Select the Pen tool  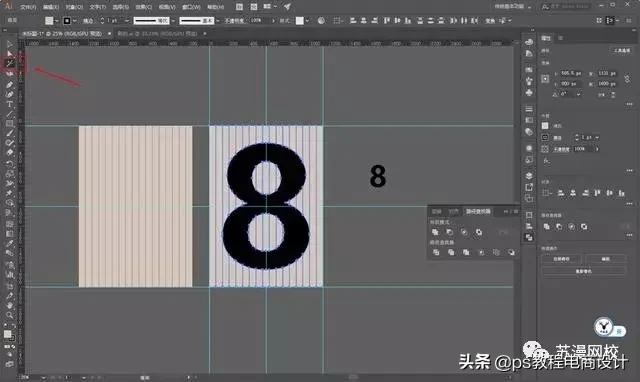(x=10, y=84)
